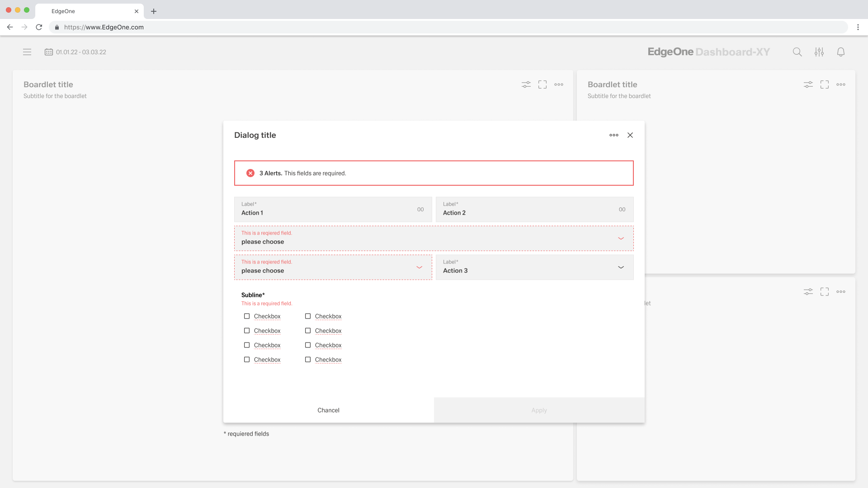Open the notifications bell
Image resolution: width=868 pixels, height=488 pixels.
[841, 52]
